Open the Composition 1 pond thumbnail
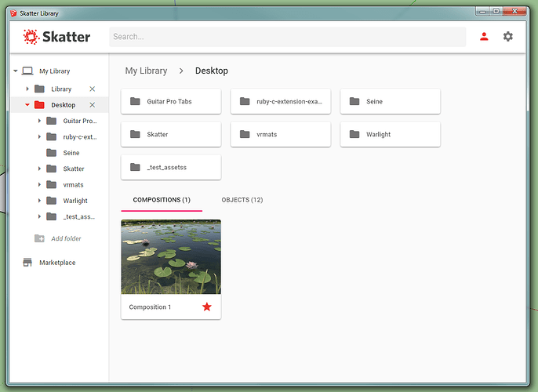 [x=171, y=257]
